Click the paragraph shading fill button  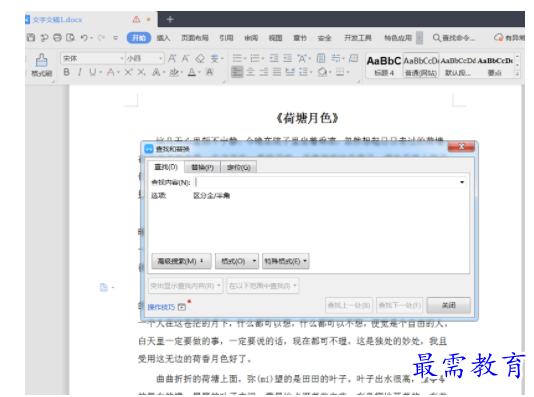click(322, 72)
